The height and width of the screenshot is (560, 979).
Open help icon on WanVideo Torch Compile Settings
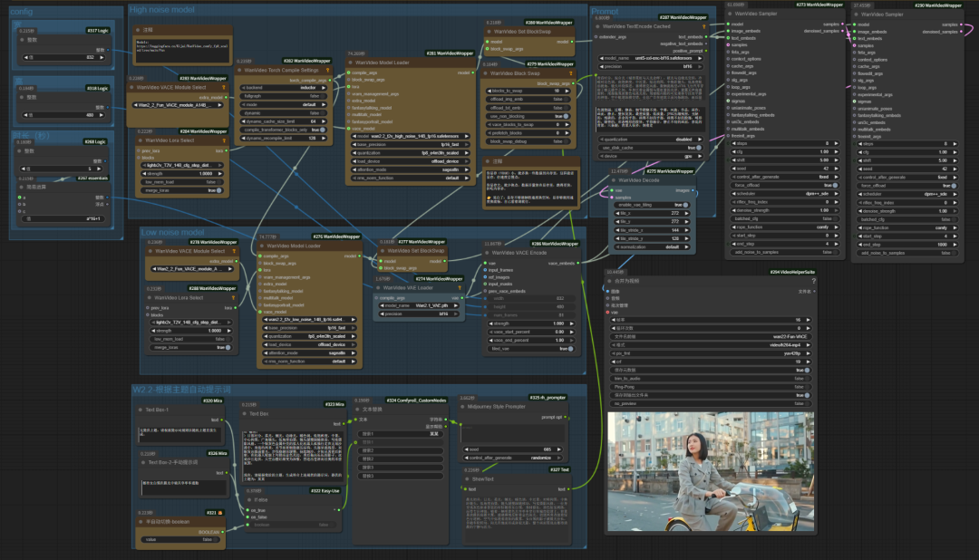coord(328,71)
